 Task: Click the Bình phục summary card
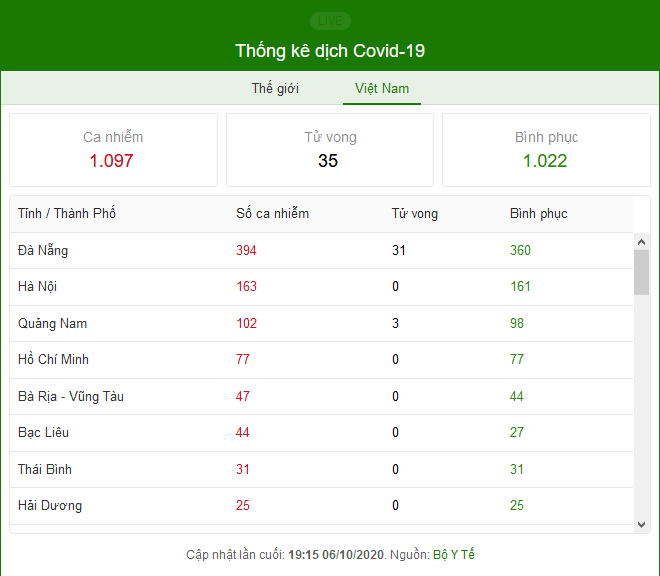[546, 150]
